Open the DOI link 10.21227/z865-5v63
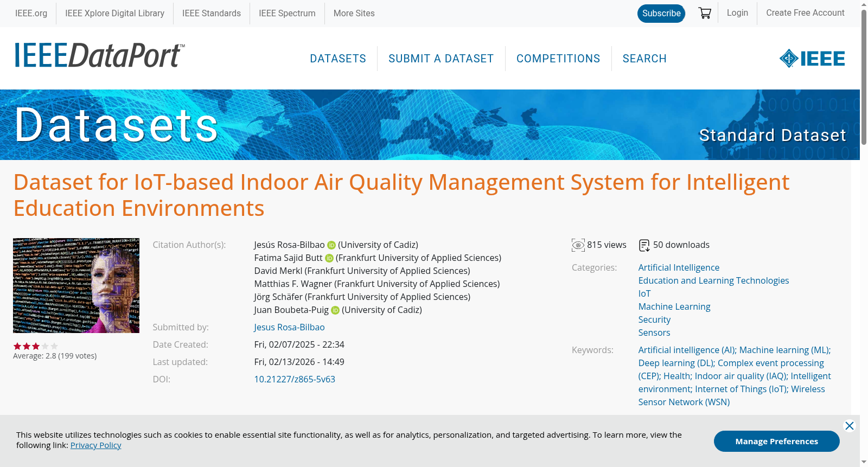 click(x=295, y=380)
